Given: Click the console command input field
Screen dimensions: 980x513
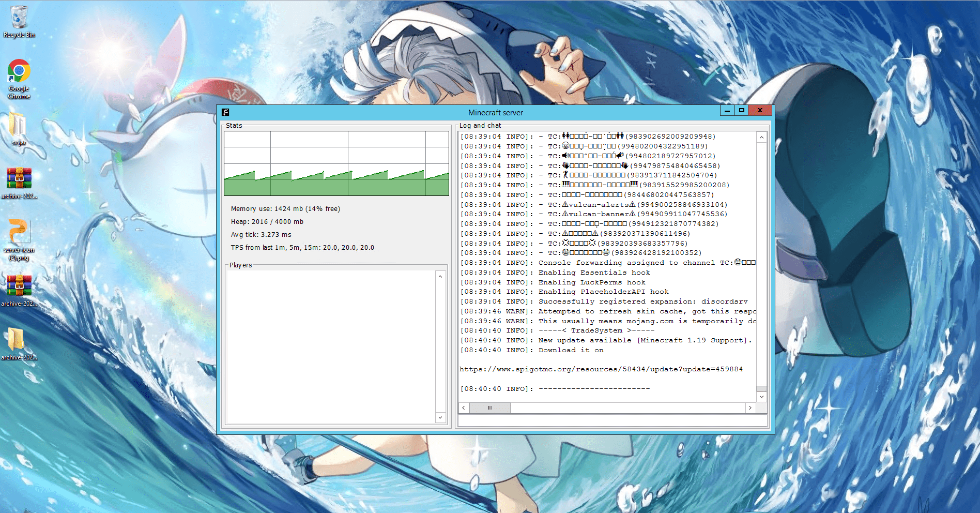Looking at the screenshot, I should [612, 421].
